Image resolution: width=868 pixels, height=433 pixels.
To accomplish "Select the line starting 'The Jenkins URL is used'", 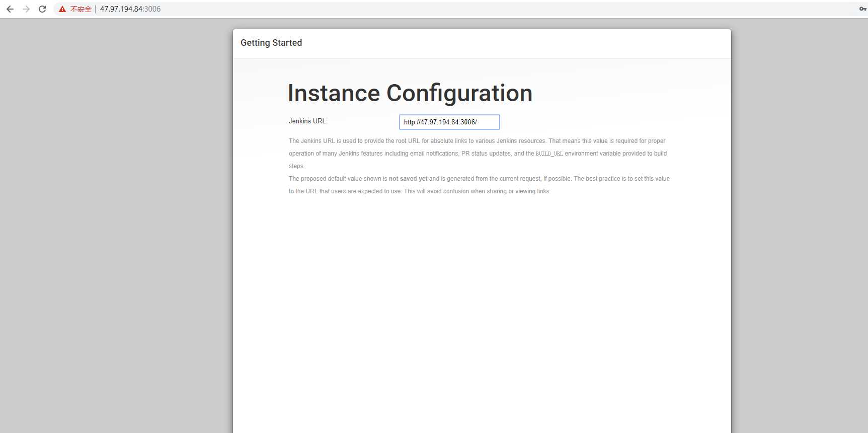I will [x=477, y=141].
